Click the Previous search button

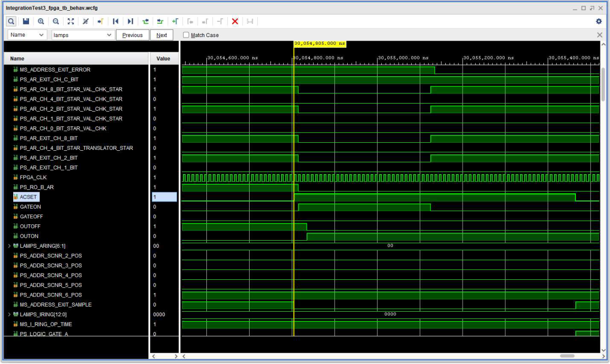132,35
